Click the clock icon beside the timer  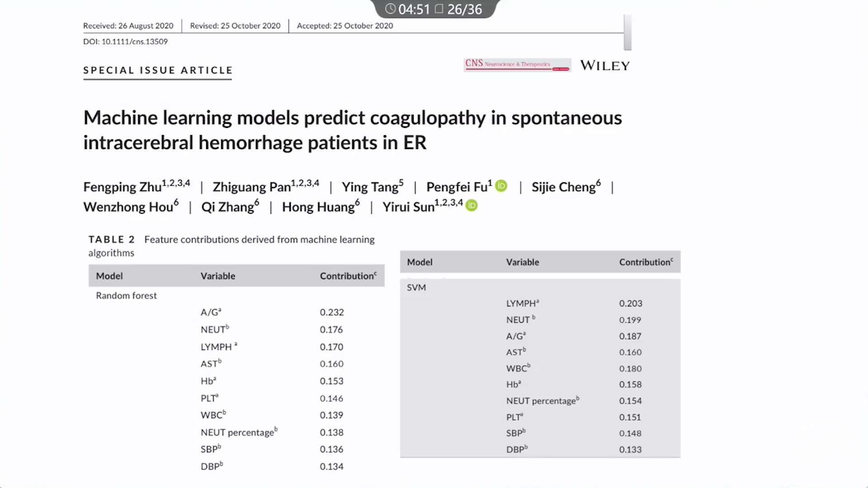[x=390, y=9]
